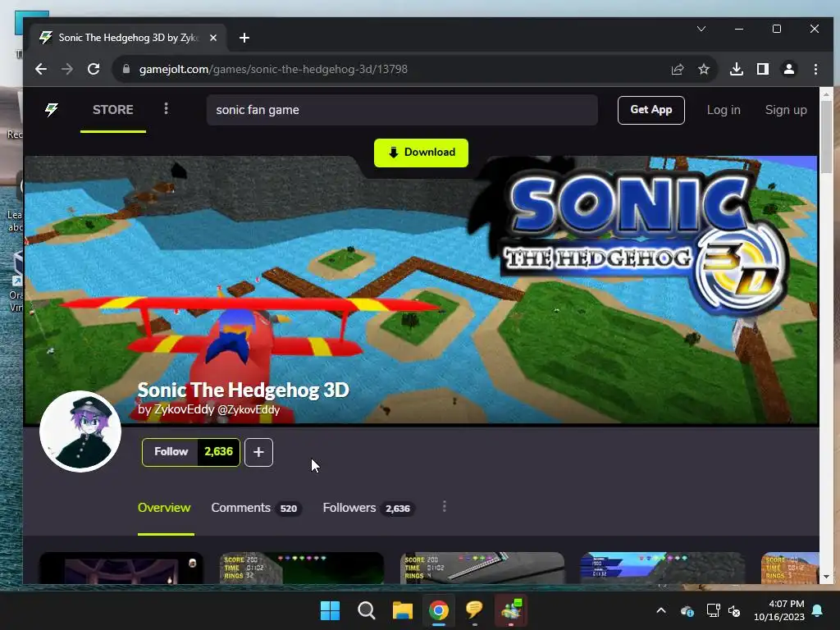Click the by ZykovEddy @ZykovEddy author link
This screenshot has width=840, height=630.
click(x=209, y=409)
